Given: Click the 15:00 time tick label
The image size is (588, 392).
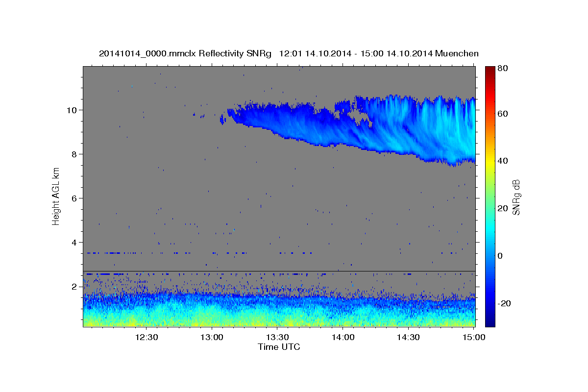Looking at the screenshot, I should click(473, 338).
